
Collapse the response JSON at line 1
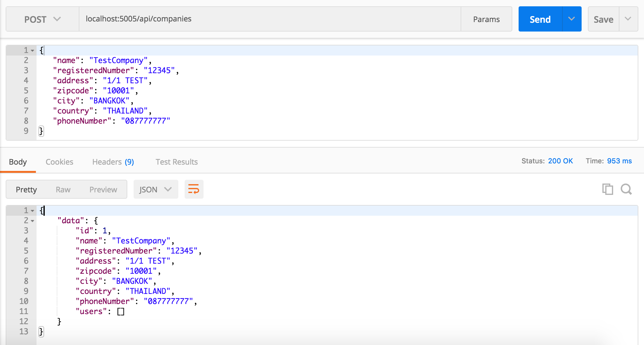[32, 210]
